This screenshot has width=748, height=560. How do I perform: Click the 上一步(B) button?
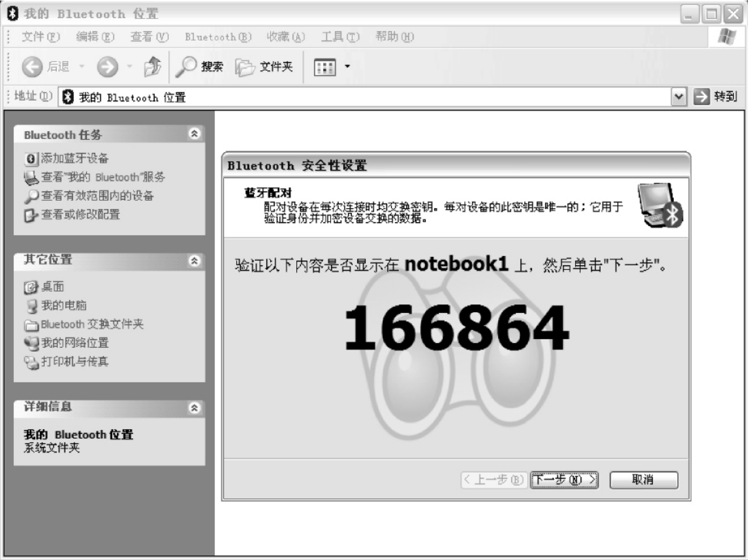point(494,480)
